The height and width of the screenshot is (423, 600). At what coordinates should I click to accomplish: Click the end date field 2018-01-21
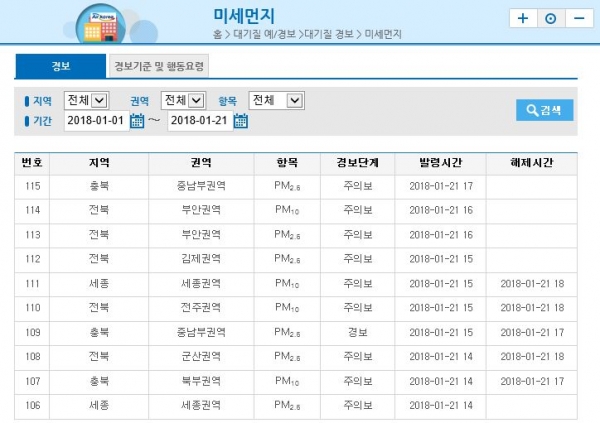200,121
